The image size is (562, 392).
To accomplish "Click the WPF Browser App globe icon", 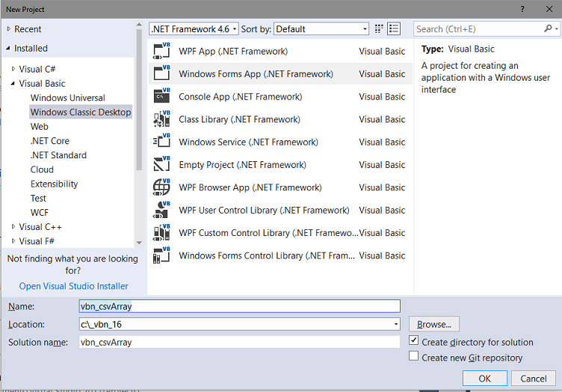I will click(161, 187).
